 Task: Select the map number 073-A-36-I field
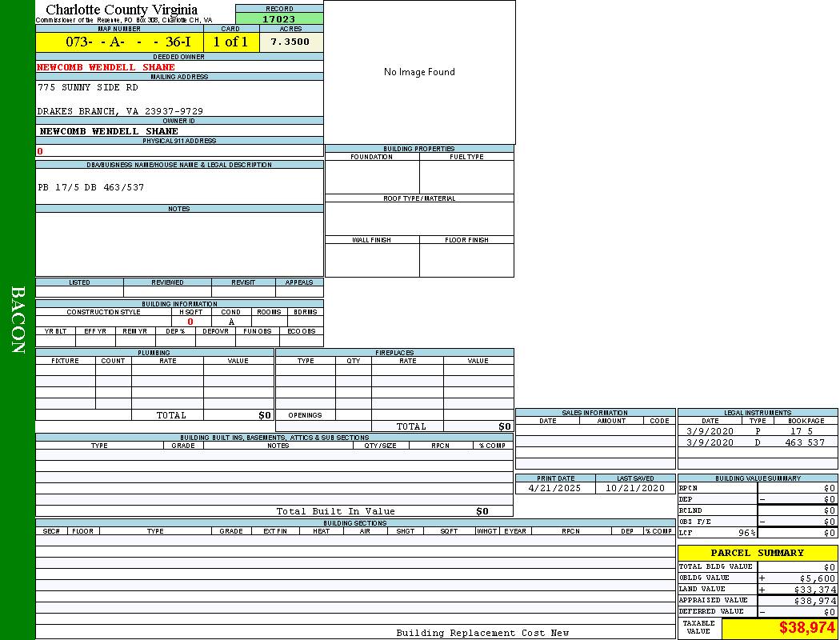coord(119,42)
